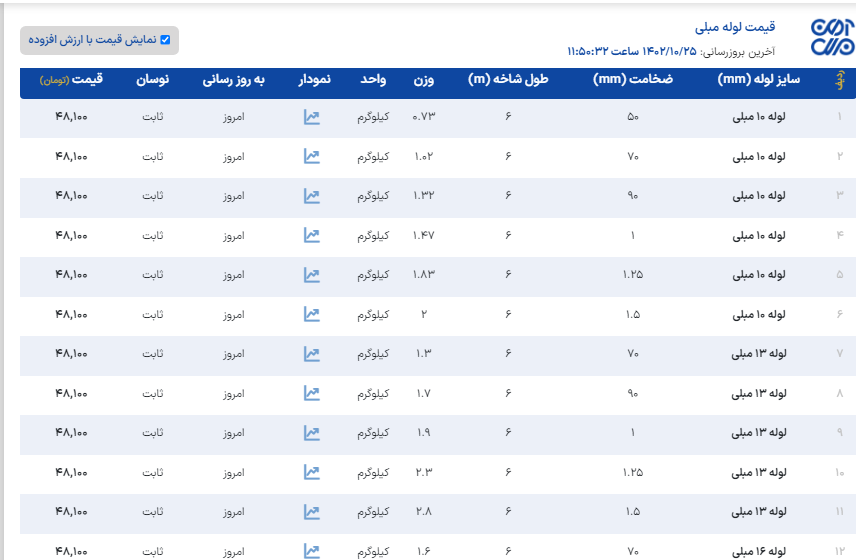Open لوله 16 مبلی link in row 12
Image resolution: width=856 pixels, height=560 pixels.
759,550
